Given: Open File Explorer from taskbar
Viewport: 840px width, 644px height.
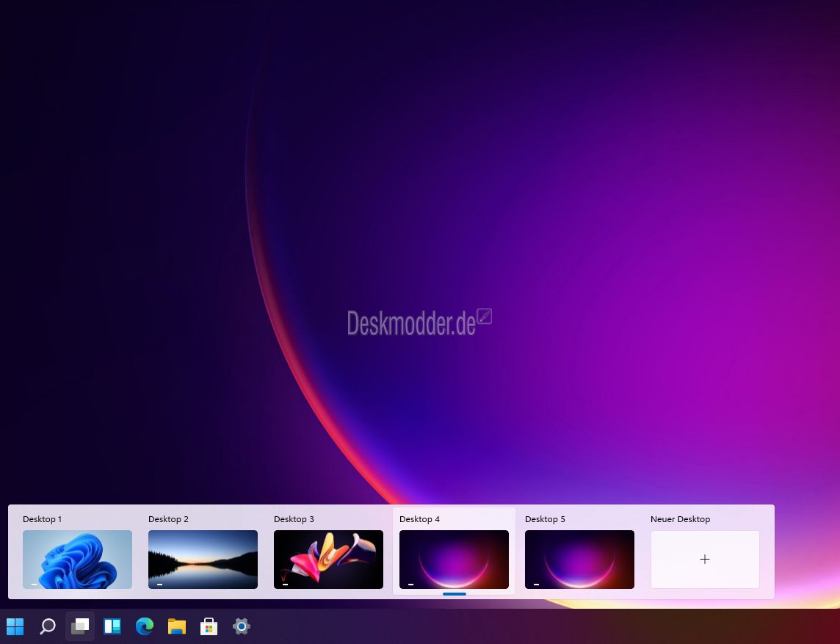Looking at the screenshot, I should tap(177, 626).
